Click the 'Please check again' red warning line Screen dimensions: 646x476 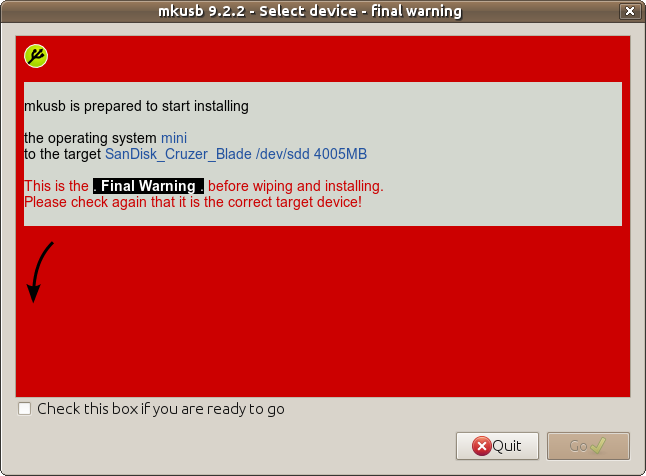pos(193,202)
